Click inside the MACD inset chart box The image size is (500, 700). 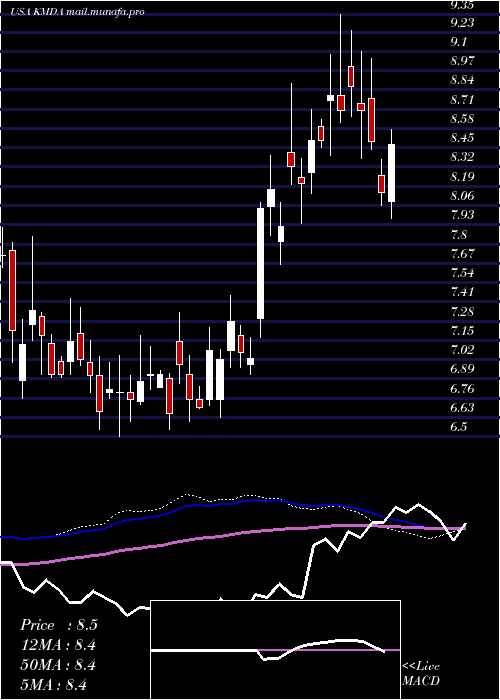275,650
